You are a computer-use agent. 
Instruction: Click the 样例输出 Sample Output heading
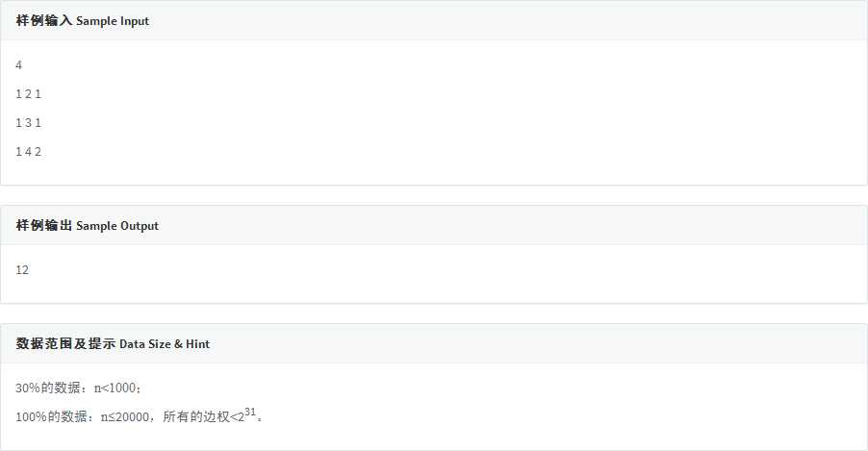[x=87, y=226]
